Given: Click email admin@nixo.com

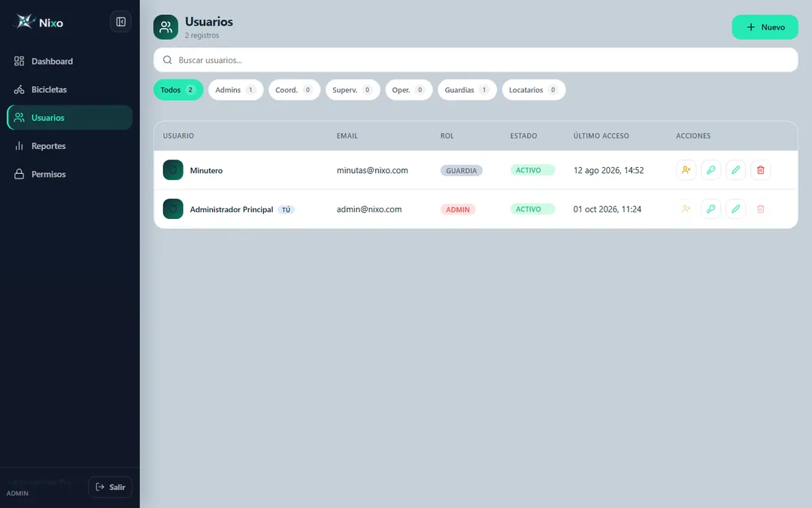Looking at the screenshot, I should (x=369, y=209).
